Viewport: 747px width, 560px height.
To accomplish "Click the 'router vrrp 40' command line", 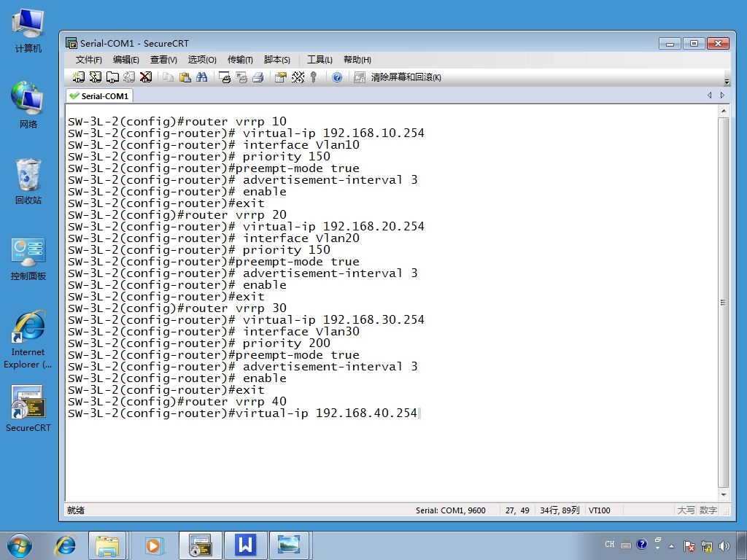I will pyautogui.click(x=177, y=402).
